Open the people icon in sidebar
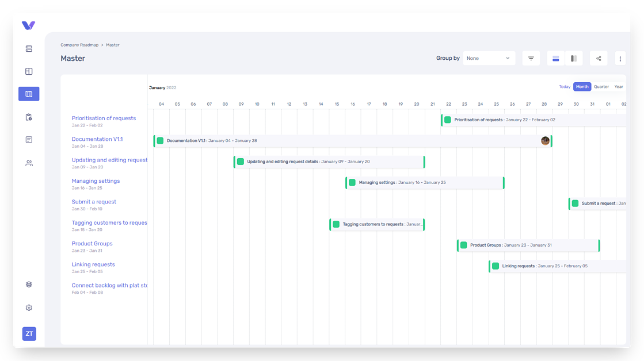This screenshot has height=361, width=644. coord(29,163)
